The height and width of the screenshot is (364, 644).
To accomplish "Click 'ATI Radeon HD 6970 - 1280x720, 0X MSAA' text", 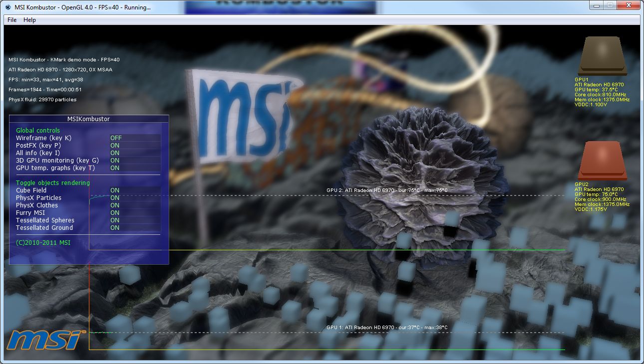I will (60, 70).
